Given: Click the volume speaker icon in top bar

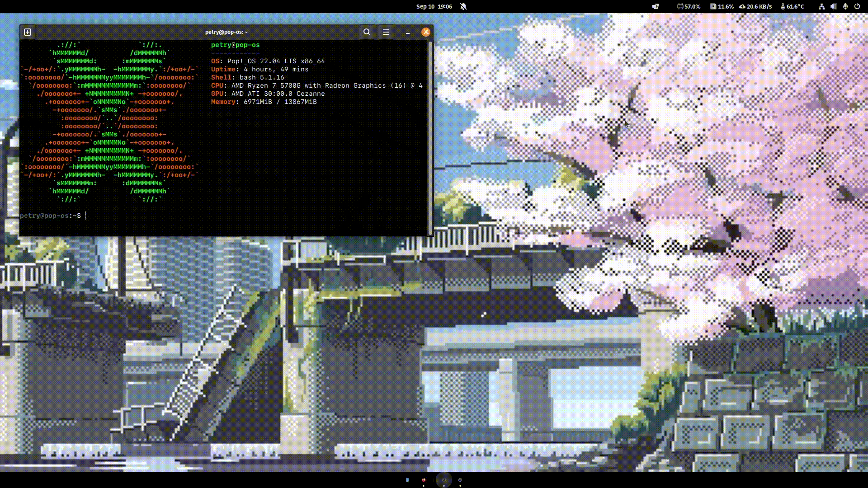Looking at the screenshot, I should tap(833, 6).
